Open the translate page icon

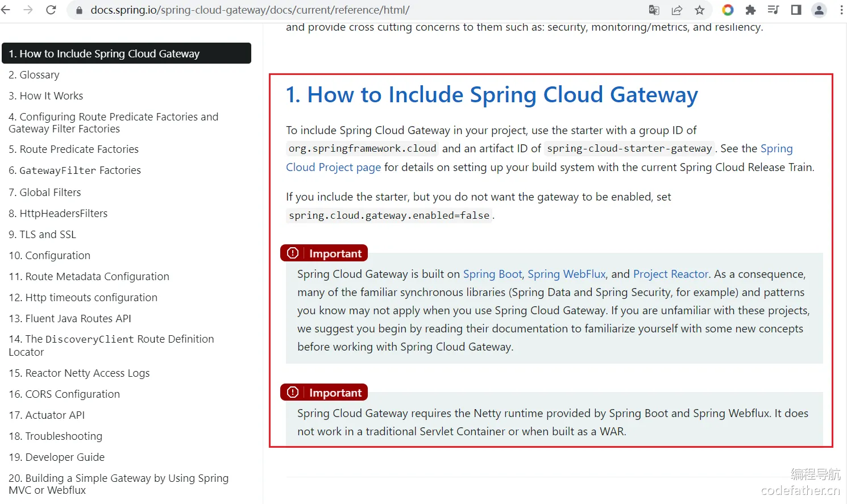(654, 10)
